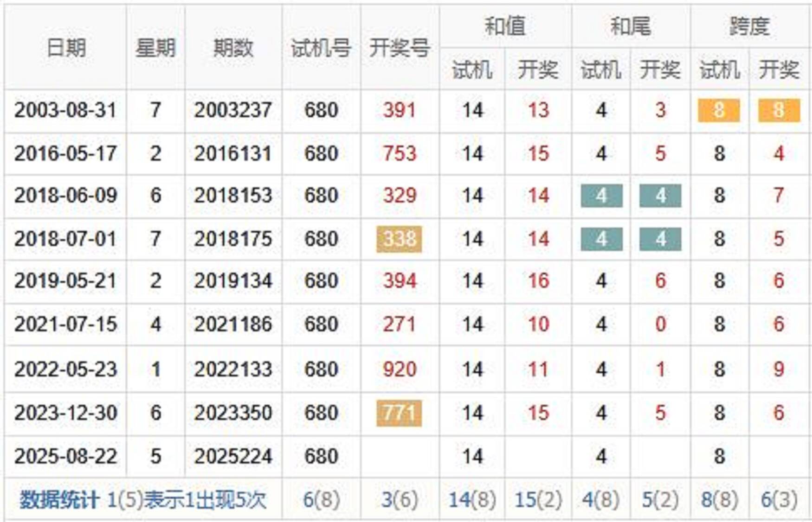Click the 试机号 column header
Screen dimensions: 812x522
pyautogui.click(x=321, y=48)
